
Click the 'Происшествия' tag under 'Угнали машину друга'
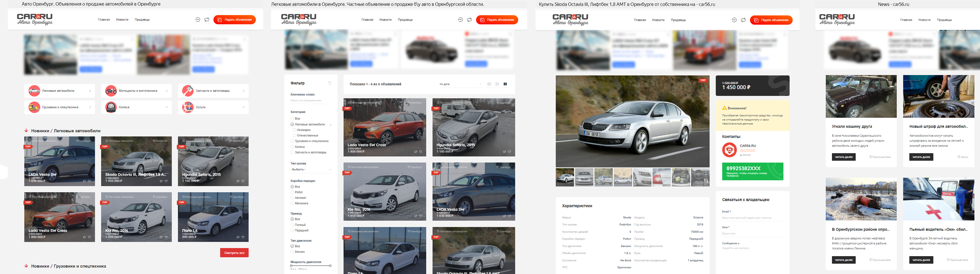(x=879, y=157)
